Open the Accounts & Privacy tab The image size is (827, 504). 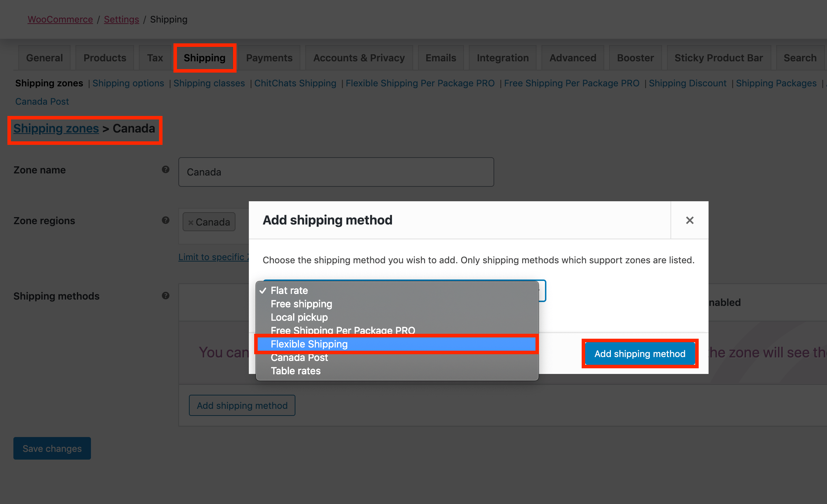[x=359, y=58]
